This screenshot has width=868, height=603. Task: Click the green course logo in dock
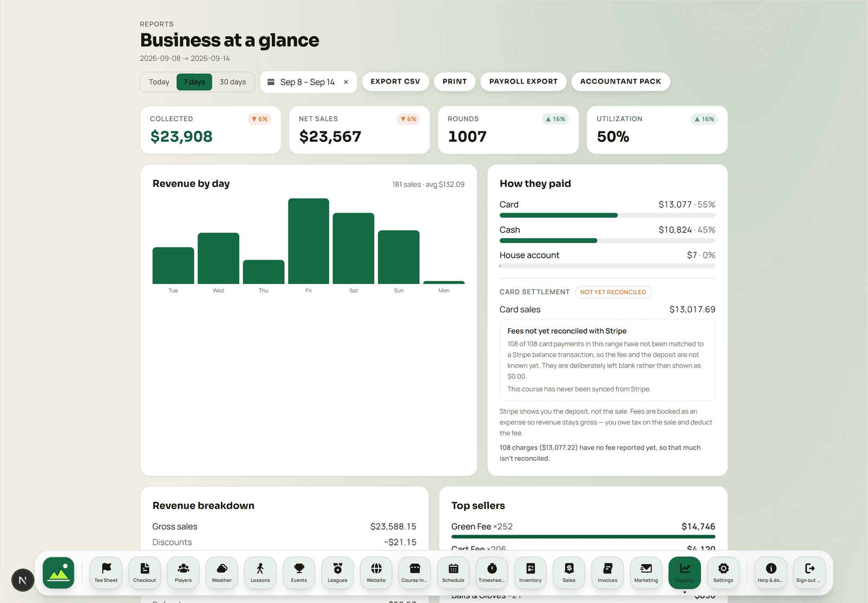[59, 573]
